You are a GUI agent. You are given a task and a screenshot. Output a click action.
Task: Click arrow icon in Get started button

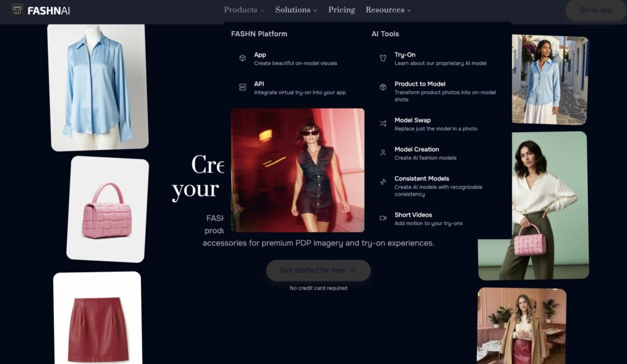point(352,270)
